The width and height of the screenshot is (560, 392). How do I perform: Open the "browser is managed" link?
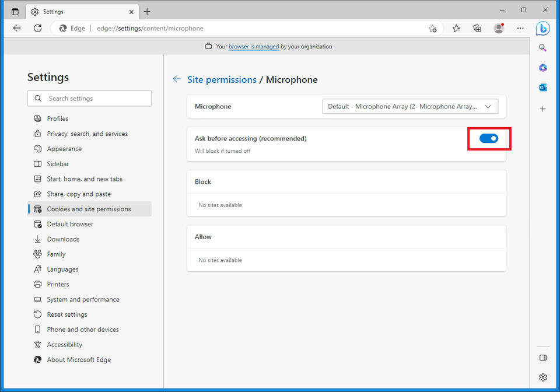click(x=253, y=47)
